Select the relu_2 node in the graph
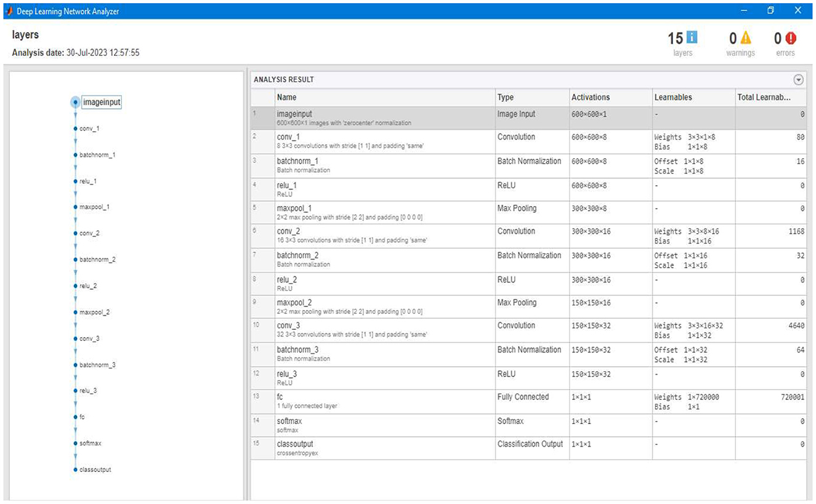 point(88,286)
